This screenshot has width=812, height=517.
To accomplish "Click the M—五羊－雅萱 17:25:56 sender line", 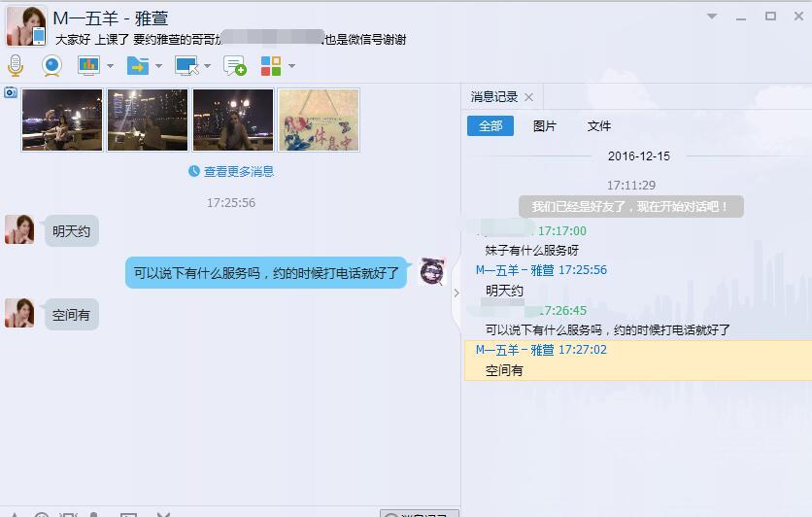I will click(541, 270).
